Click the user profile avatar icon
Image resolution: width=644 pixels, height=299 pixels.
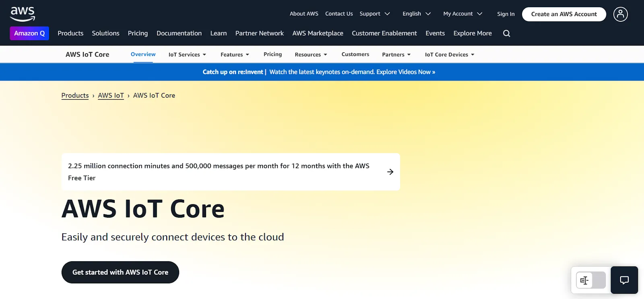620,14
